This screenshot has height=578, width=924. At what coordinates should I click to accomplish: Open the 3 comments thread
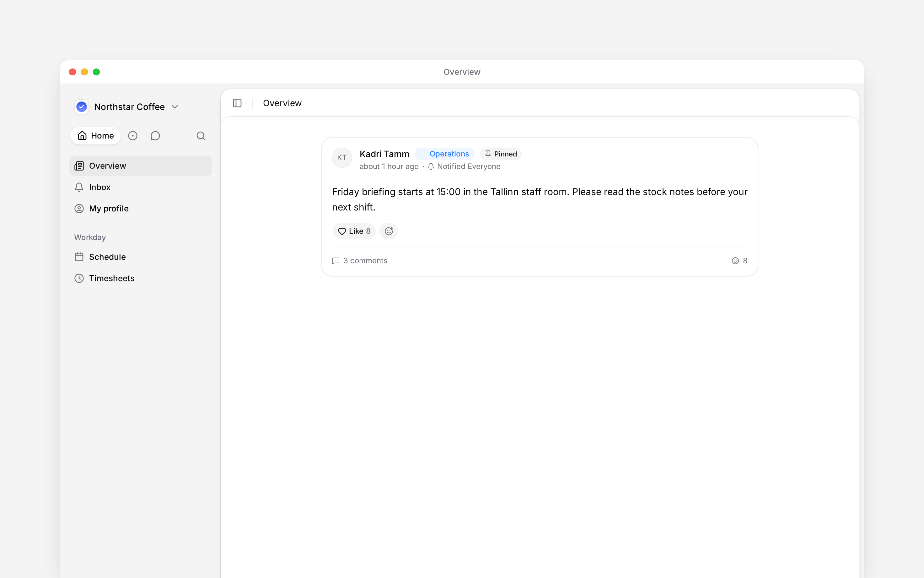pos(360,261)
